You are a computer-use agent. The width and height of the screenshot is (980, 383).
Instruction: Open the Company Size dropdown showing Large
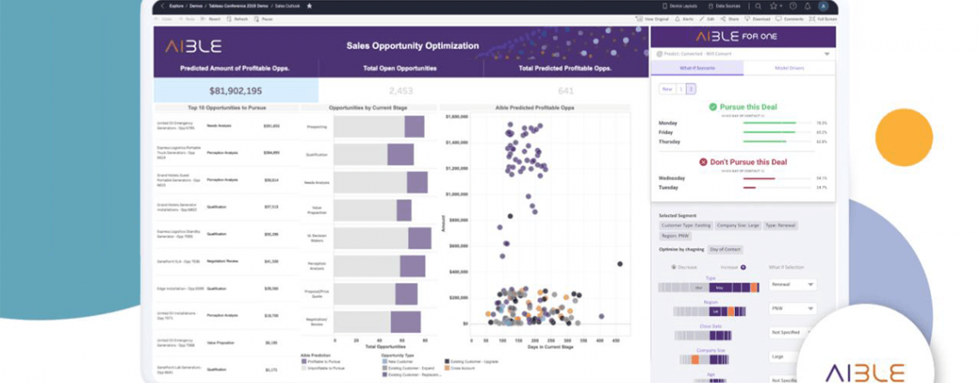[785, 356]
